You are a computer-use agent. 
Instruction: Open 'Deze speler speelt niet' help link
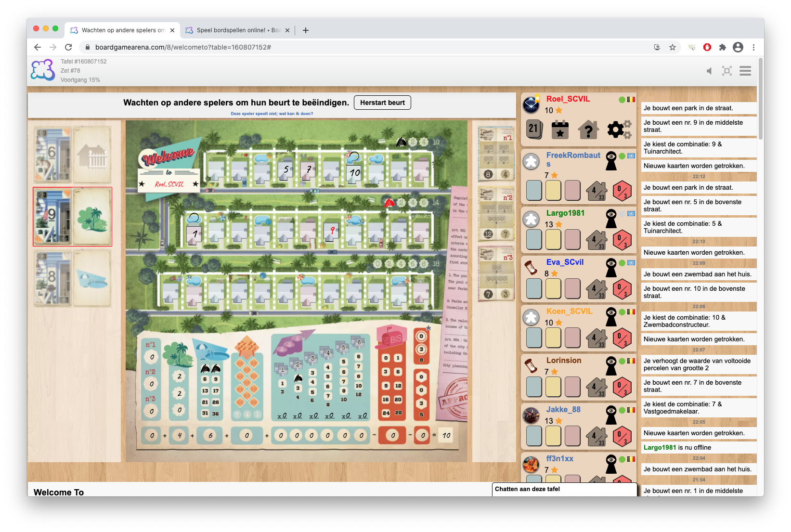(x=272, y=114)
